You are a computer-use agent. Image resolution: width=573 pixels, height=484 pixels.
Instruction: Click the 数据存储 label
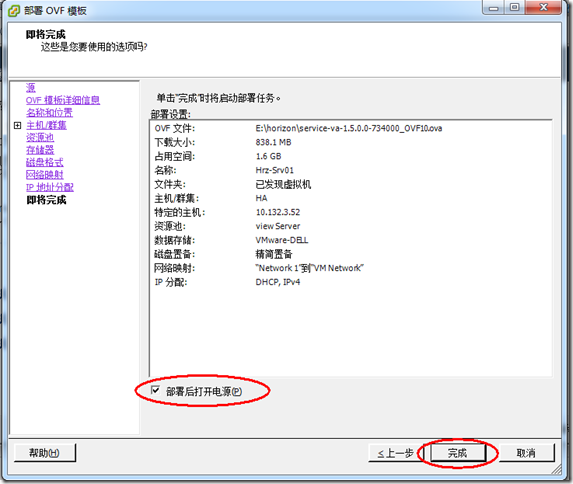point(175,240)
